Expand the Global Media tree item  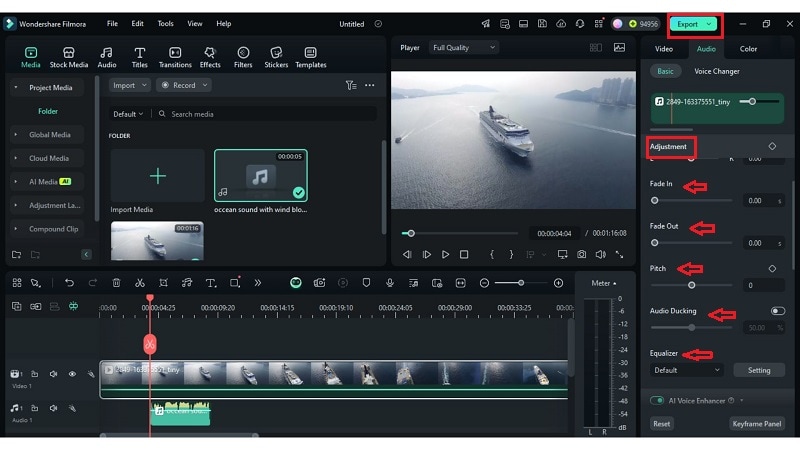click(x=16, y=135)
